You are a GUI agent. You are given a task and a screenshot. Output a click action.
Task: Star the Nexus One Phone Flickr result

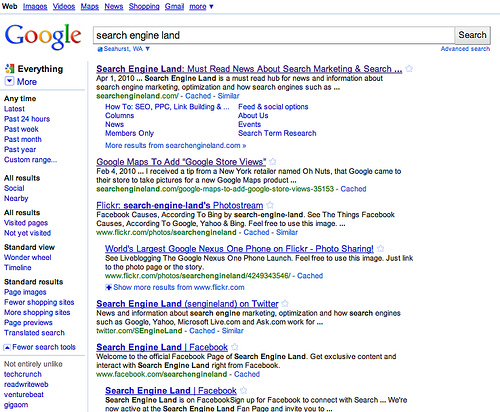point(381,249)
